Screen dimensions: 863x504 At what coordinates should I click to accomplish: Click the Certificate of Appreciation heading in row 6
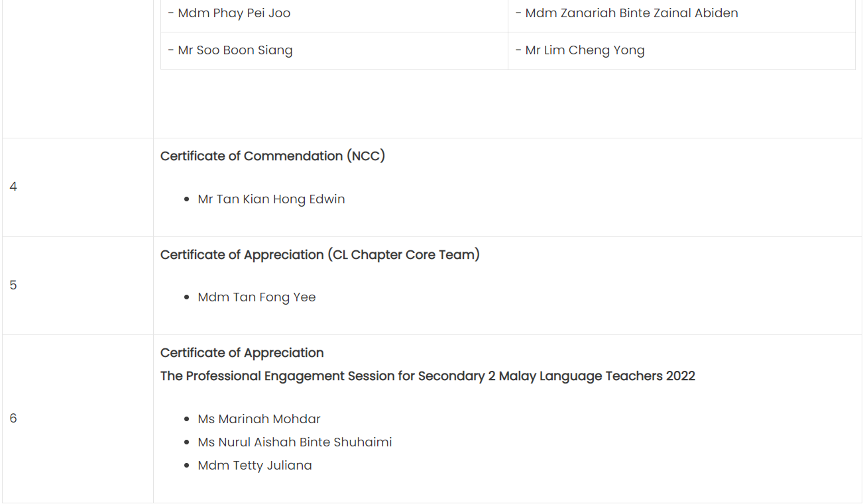click(242, 353)
